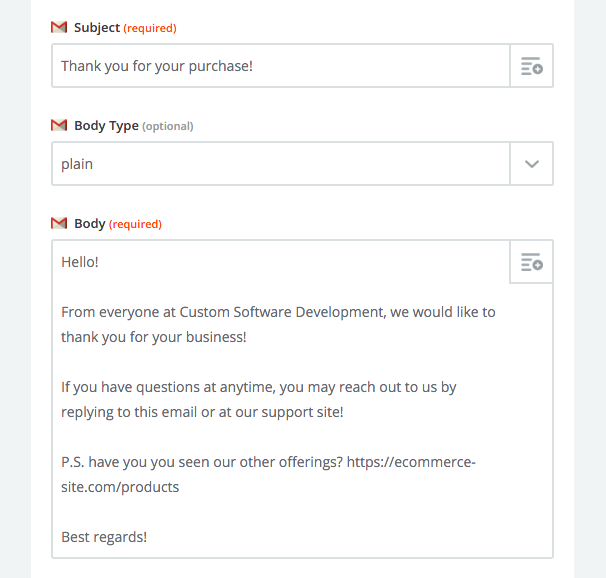This screenshot has width=606, height=578.
Task: Click the Body field label
Action: click(90, 223)
